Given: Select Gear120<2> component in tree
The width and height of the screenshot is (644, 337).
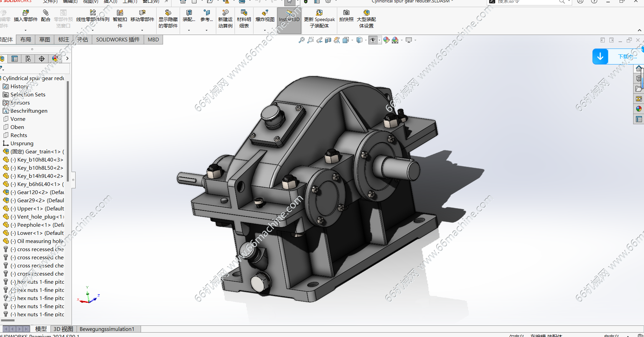Looking at the screenshot, I should [33, 192].
